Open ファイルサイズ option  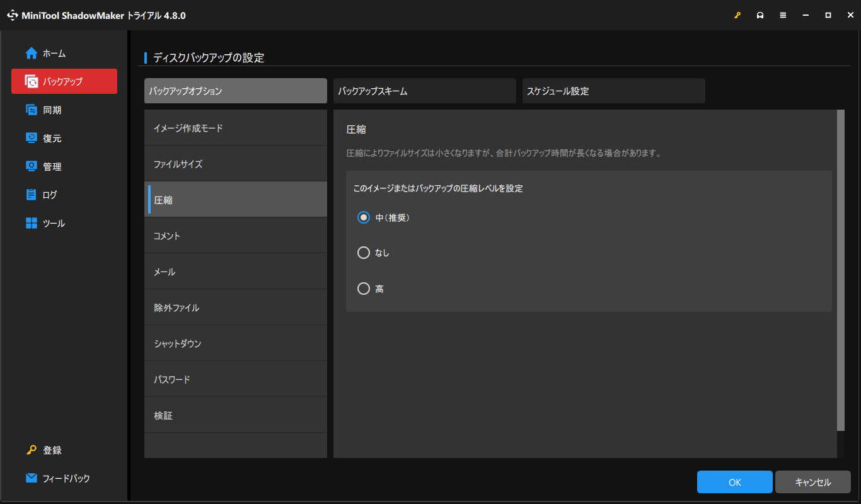236,164
